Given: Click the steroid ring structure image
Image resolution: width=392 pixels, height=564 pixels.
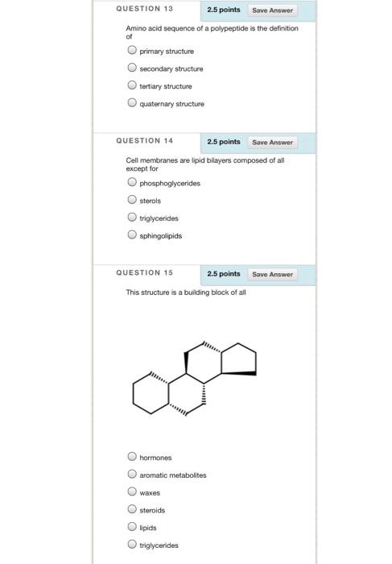Looking at the screenshot, I should (x=194, y=378).
